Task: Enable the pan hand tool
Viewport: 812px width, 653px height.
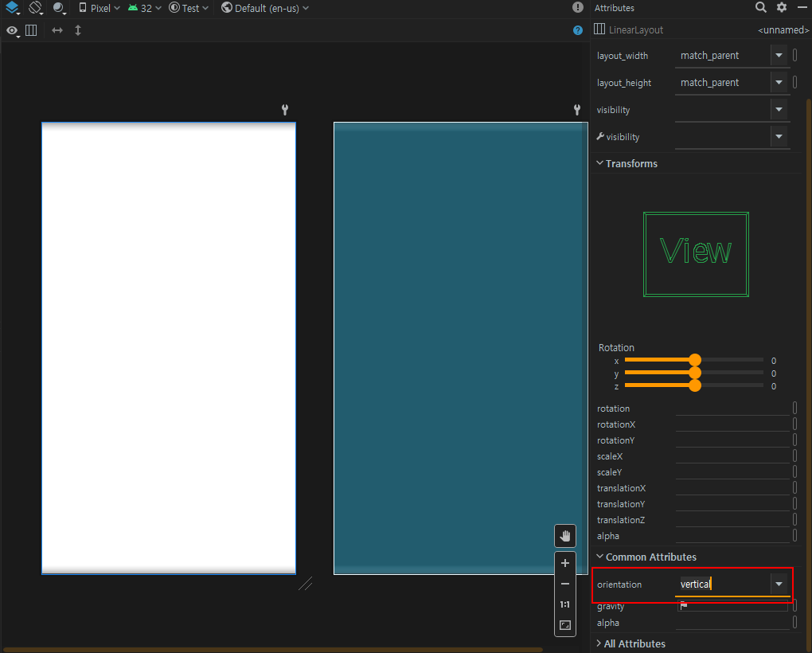Action: pos(565,535)
